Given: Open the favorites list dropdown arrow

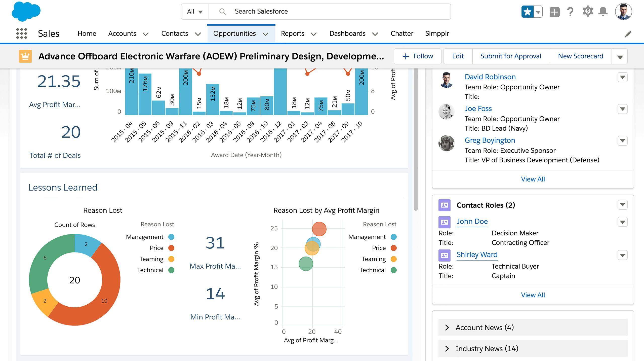Looking at the screenshot, I should click(538, 12).
